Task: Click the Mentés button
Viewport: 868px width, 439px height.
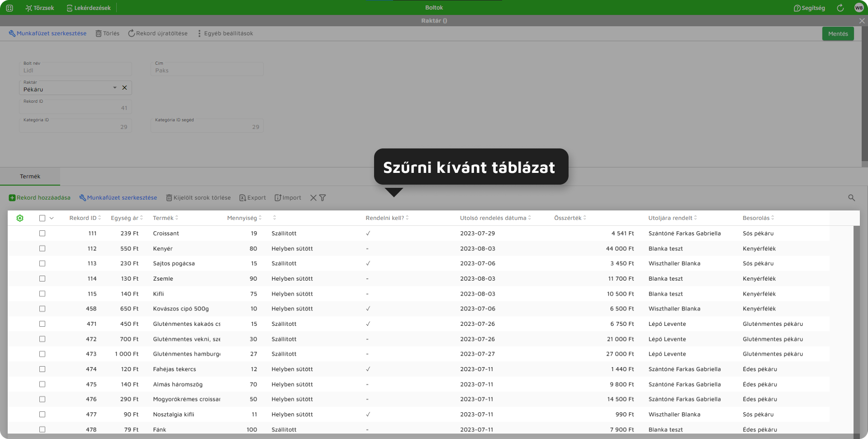Action: [838, 33]
